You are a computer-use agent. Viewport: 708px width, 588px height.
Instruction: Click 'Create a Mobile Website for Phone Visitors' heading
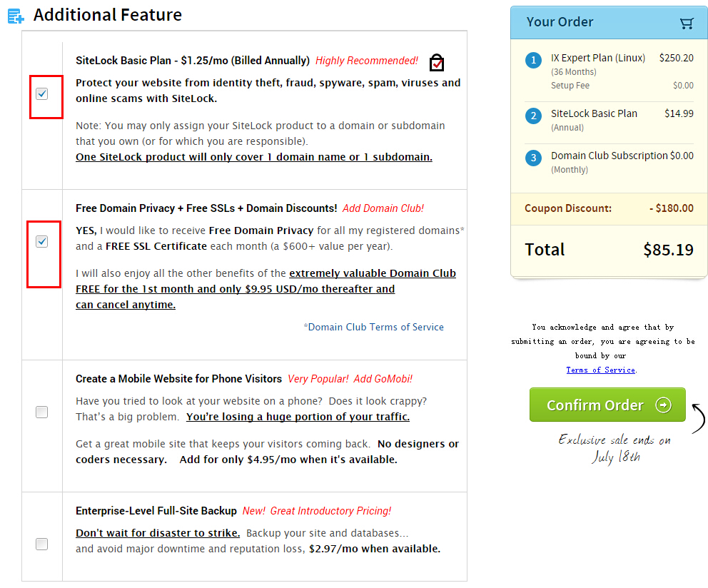click(179, 379)
